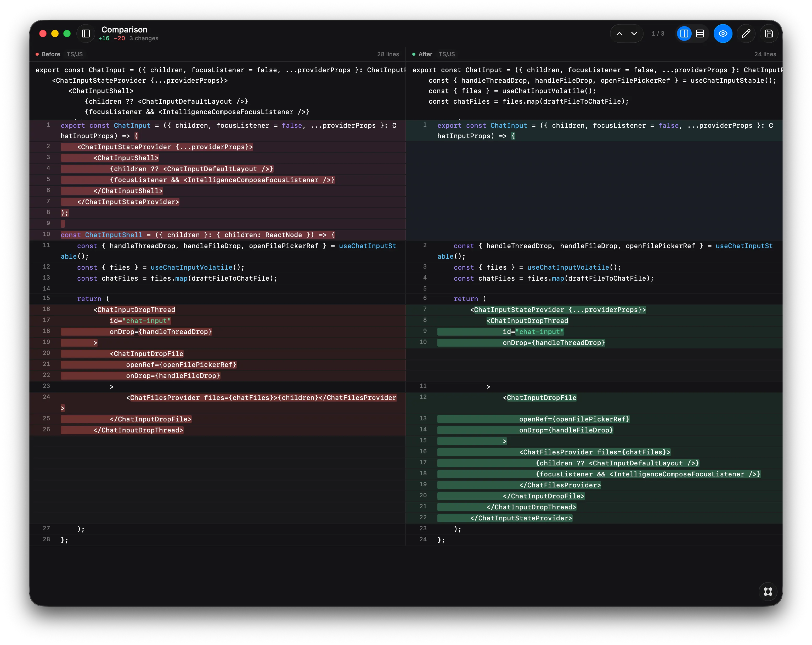Click After line number 12 gutter
Viewport: 812px width, 645px height.
point(423,397)
